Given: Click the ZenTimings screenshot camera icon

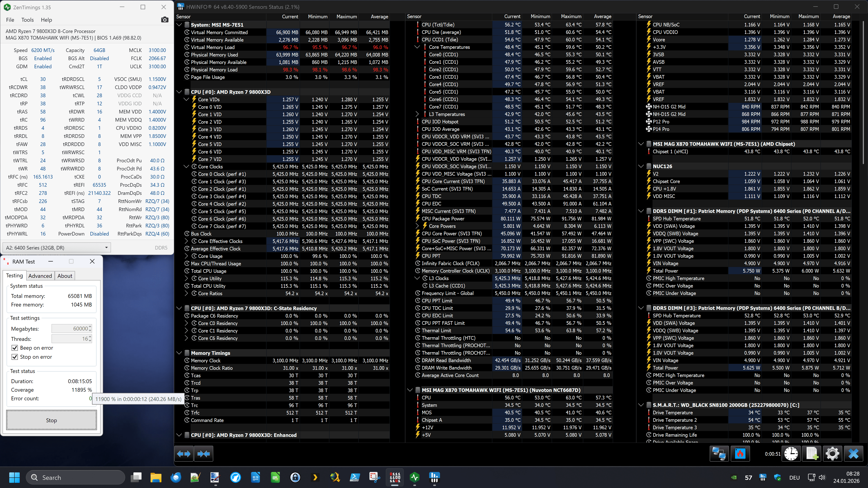Looking at the screenshot, I should 164,20.
